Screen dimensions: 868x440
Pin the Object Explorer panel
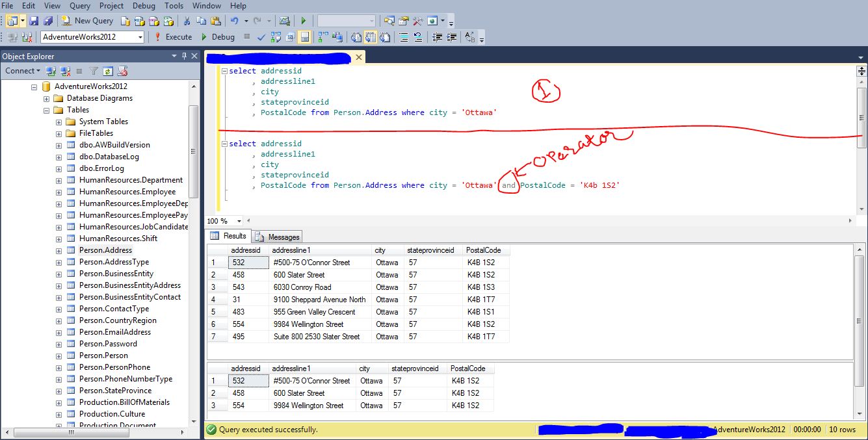click(184, 57)
